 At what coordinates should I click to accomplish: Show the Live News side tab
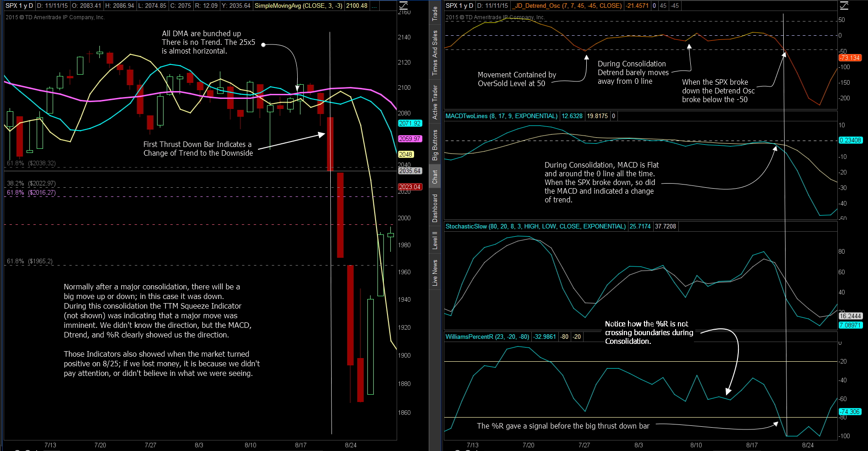[x=435, y=273]
